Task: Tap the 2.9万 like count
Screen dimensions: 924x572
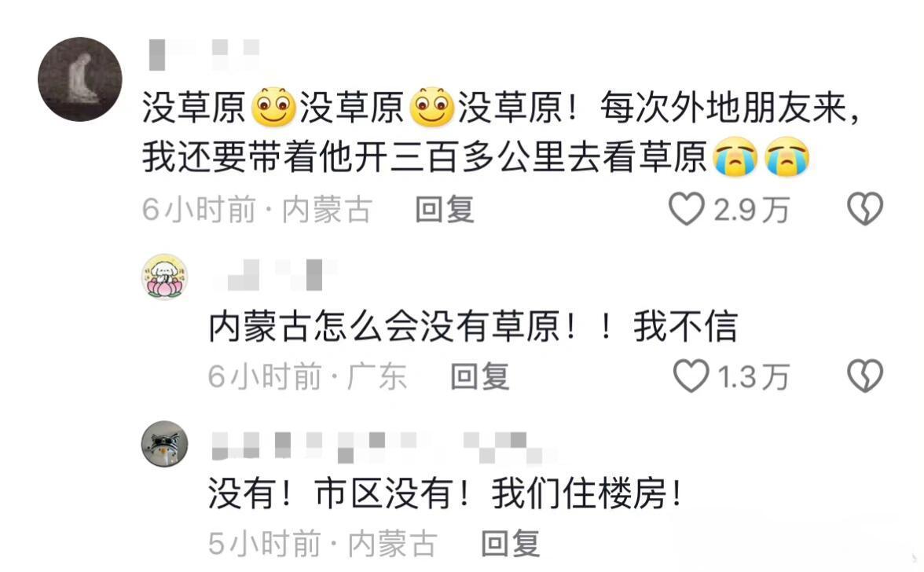Action: pos(751,210)
